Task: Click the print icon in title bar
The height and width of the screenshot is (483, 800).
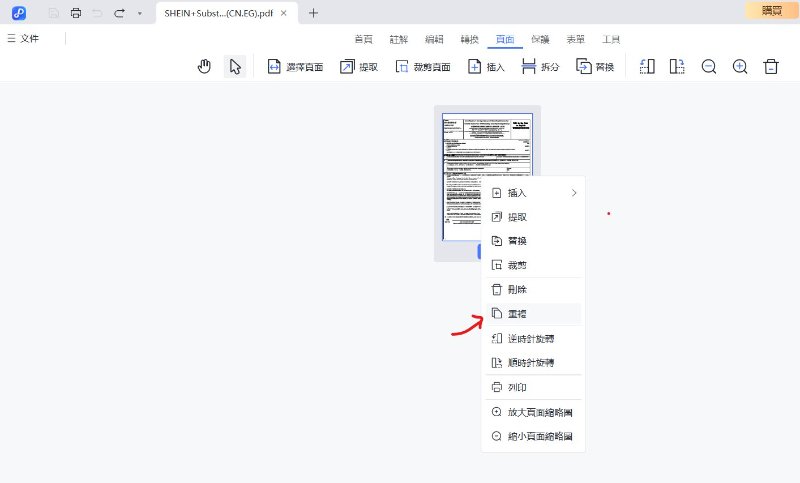Action: (76, 13)
